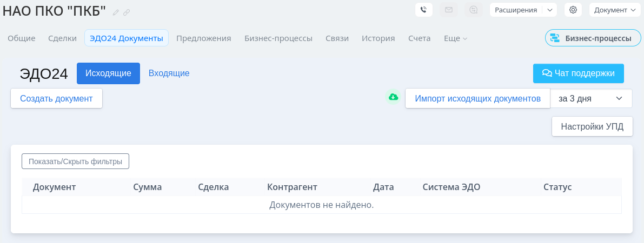Select the Входящие documents tab
This screenshot has height=243, width=644.
pyautogui.click(x=169, y=73)
